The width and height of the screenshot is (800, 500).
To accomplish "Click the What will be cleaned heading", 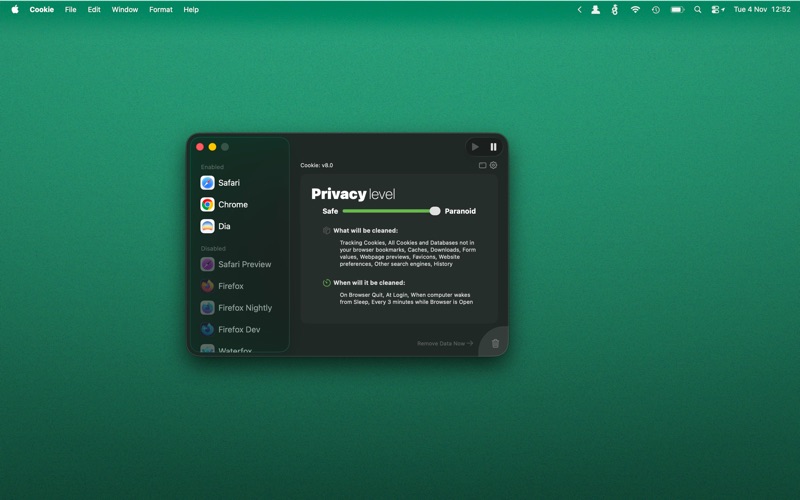I will (x=365, y=231).
